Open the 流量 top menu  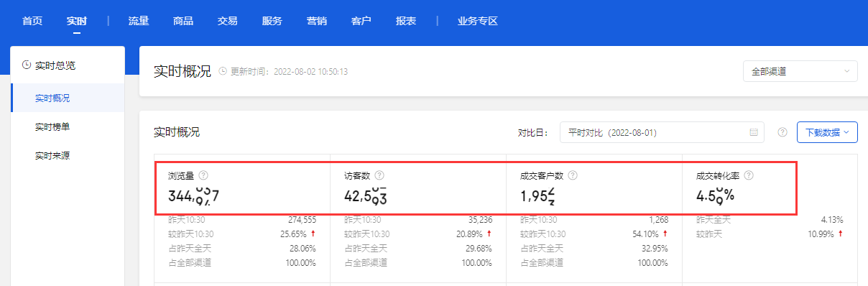pos(138,21)
